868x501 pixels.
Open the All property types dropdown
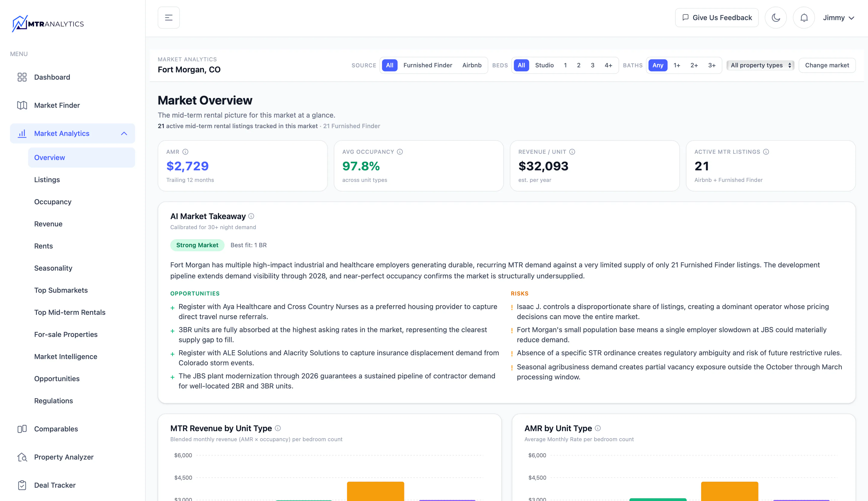(760, 65)
